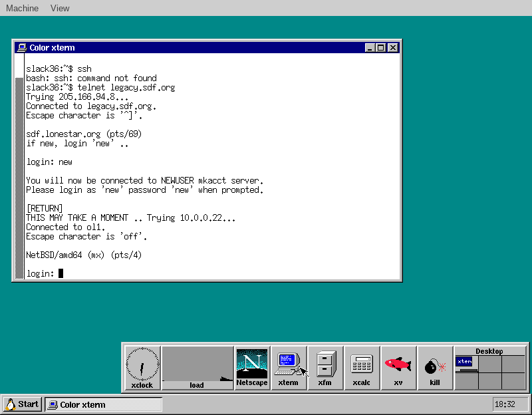Minimize the Color xterm window
Screen dimensions: 532x415
tap(370, 48)
